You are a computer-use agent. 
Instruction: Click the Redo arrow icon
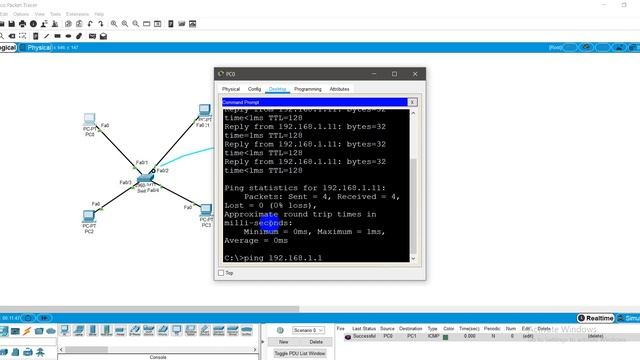(101, 24)
